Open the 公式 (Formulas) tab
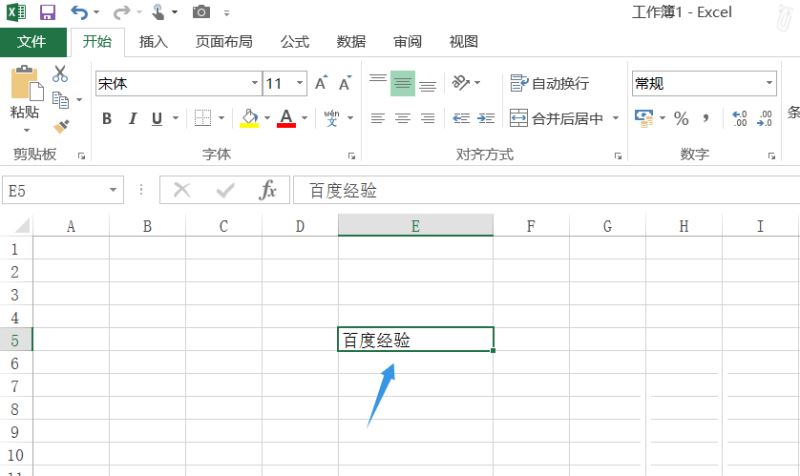 point(294,42)
